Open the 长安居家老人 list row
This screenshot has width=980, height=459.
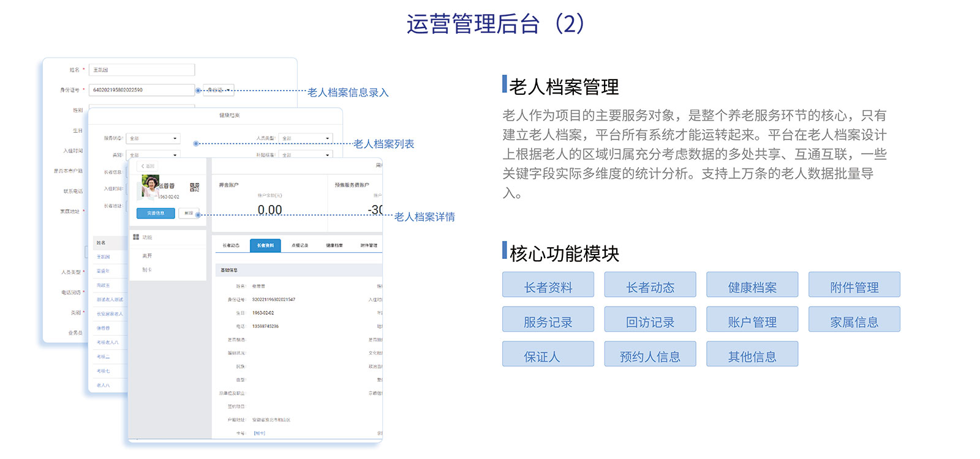(x=110, y=314)
